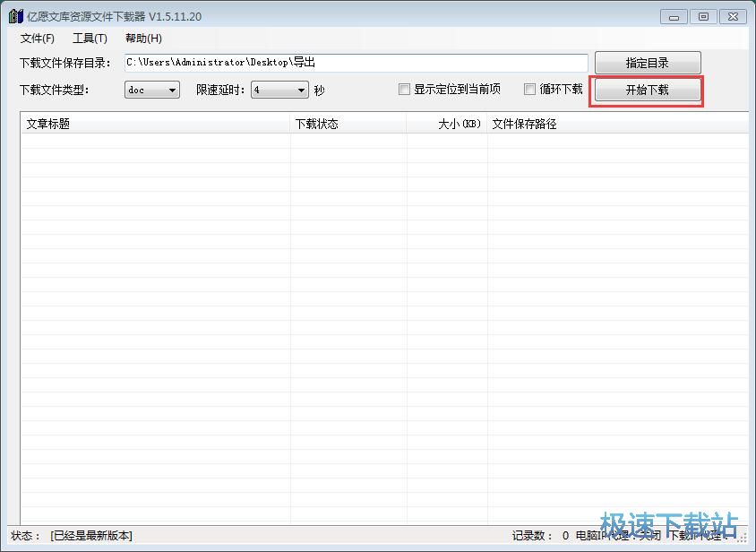The image size is (756, 552).
Task: Click the 开始下载 button
Action: click(648, 90)
